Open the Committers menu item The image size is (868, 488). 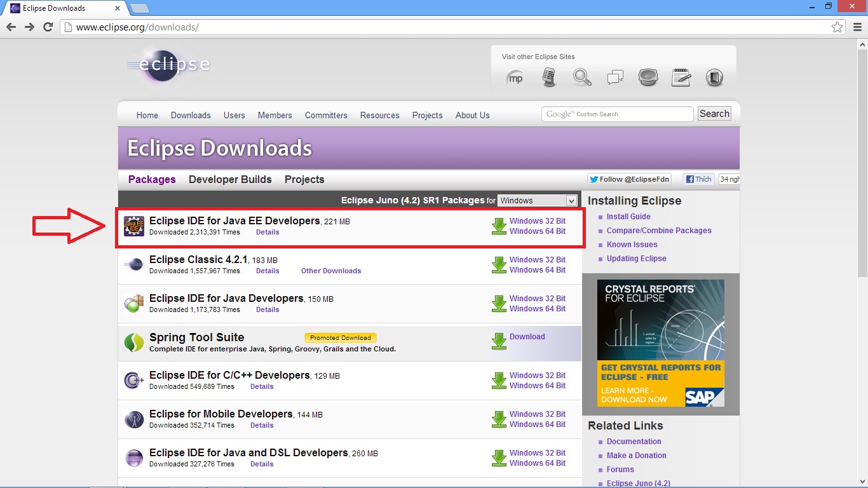point(326,115)
